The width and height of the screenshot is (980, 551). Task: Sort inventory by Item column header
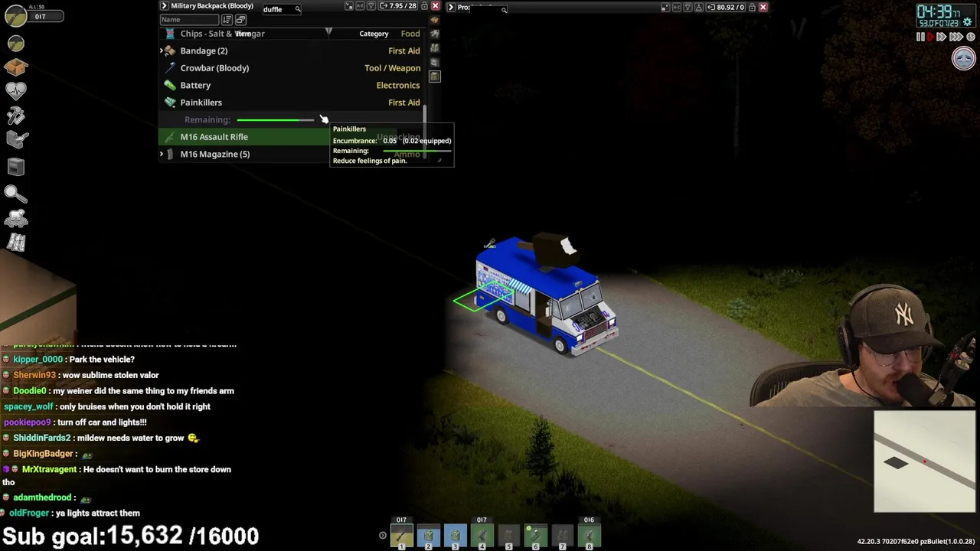click(x=243, y=34)
